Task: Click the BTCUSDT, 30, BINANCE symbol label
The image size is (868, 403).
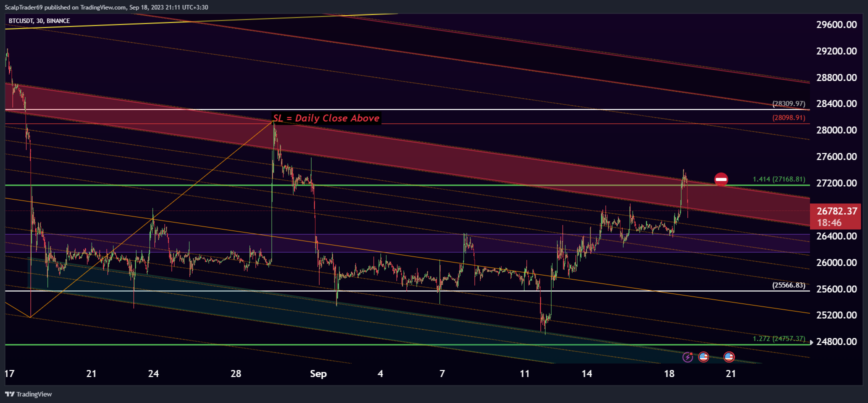Action: (x=39, y=21)
